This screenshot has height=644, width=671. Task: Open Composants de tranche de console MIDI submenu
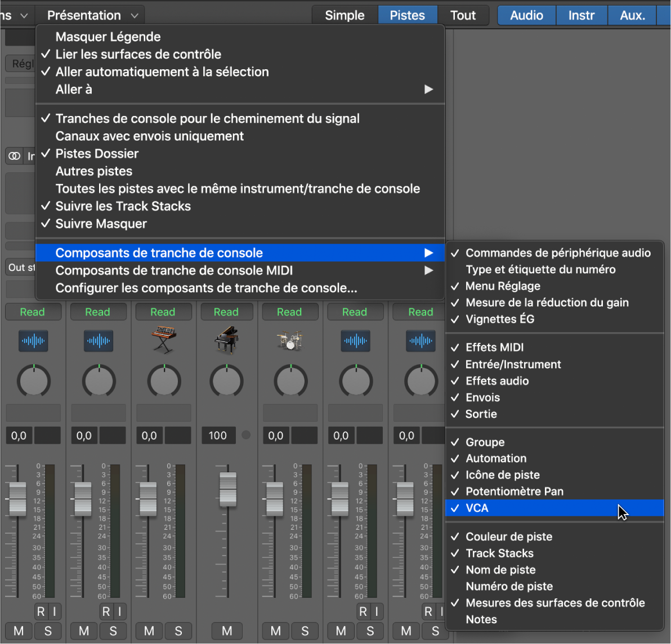click(x=240, y=270)
